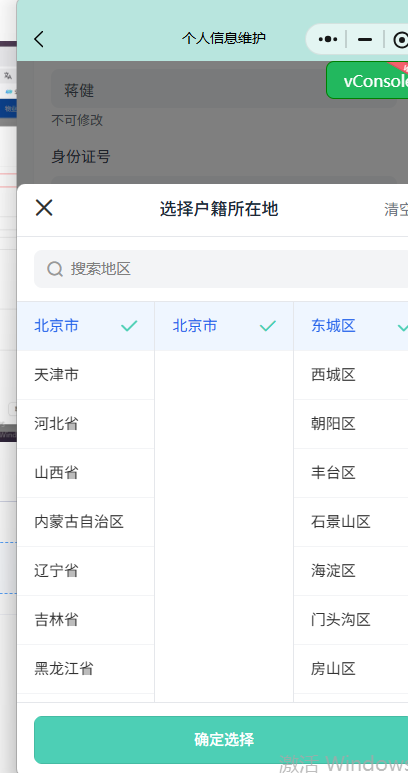408x773 pixels.
Task: Select 北京市 in the province column
Action: point(86,326)
